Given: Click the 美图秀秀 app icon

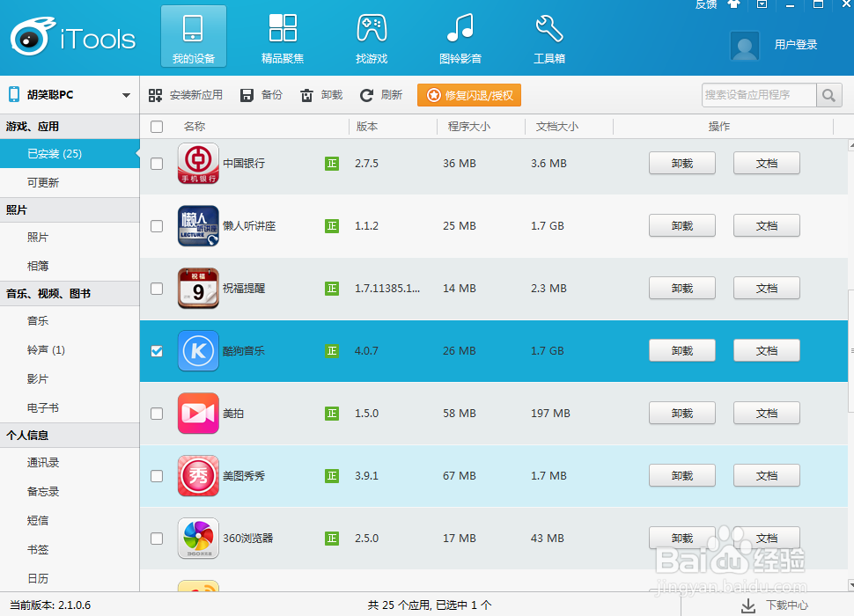Looking at the screenshot, I should pos(198,476).
